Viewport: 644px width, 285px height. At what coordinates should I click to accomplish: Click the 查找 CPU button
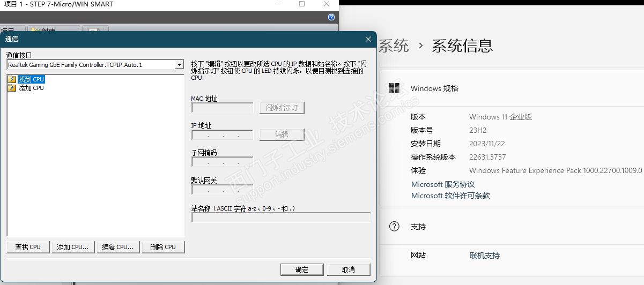click(x=28, y=247)
